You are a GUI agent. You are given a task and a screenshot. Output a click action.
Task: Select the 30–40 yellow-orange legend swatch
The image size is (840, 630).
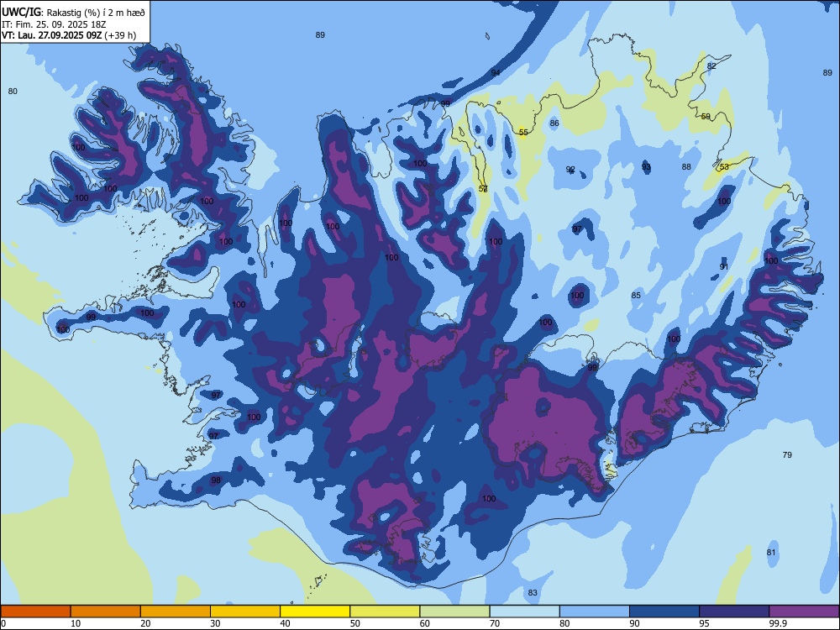coord(245,612)
